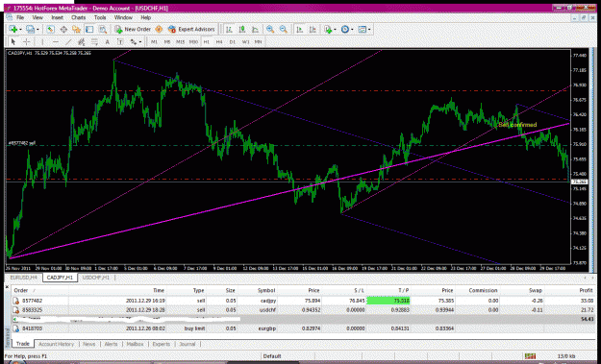Viewport: 601px width, 364px height.
Task: Expand the Arrows tool dropdown arrow
Action: click(x=140, y=41)
